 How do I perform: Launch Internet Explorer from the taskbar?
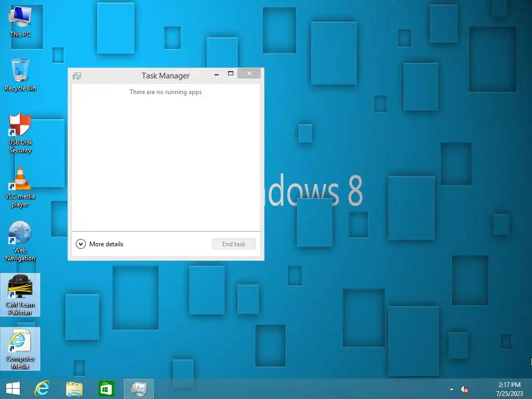[x=42, y=389]
